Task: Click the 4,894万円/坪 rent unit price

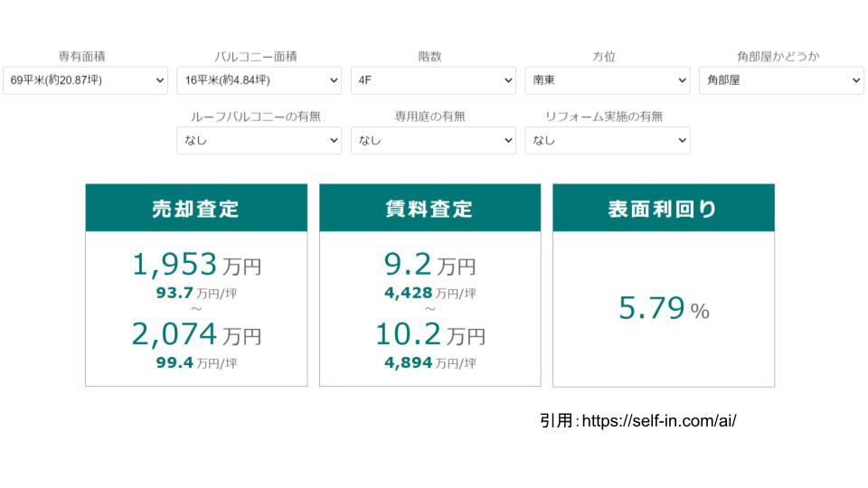Action: (429, 363)
